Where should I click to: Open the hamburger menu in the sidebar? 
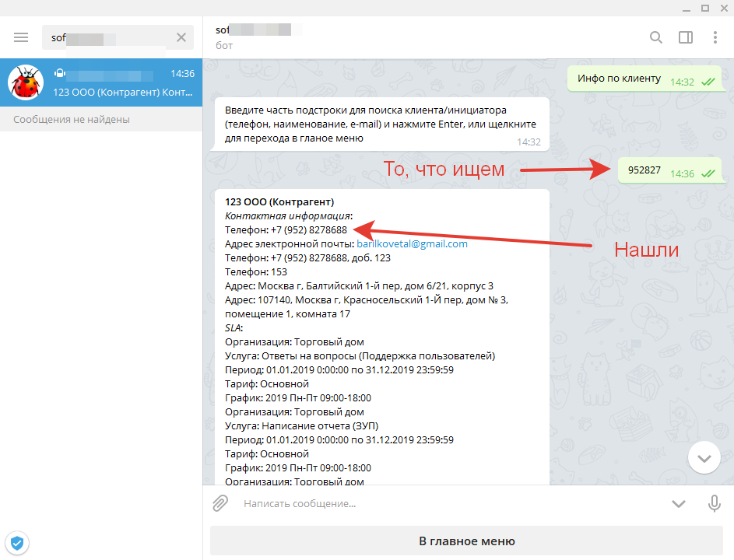point(20,37)
